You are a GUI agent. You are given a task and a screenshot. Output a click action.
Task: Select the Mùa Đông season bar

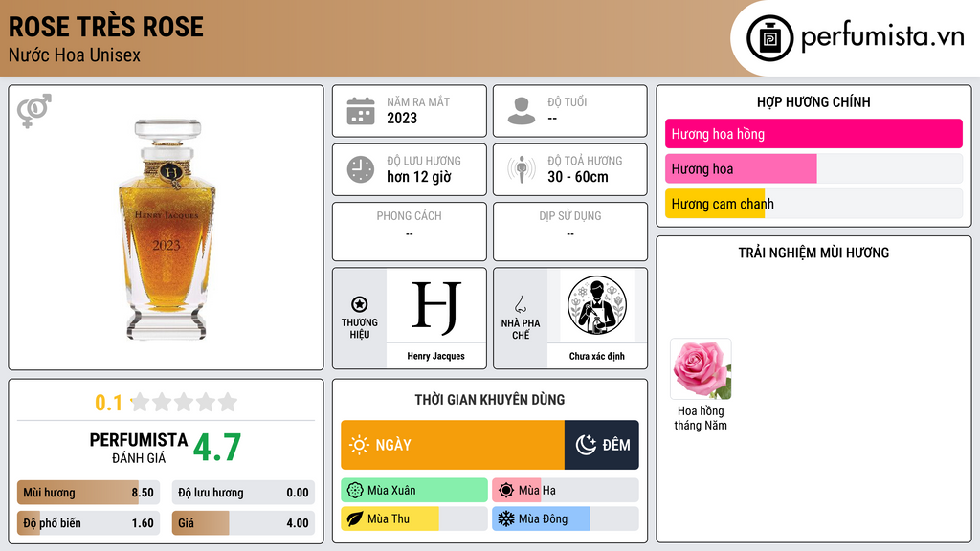click(x=566, y=518)
